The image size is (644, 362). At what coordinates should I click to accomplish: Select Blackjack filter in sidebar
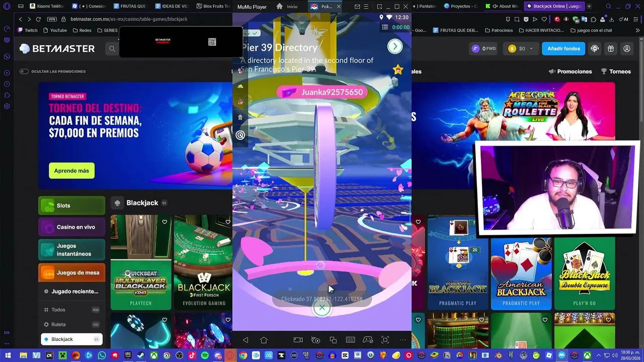71,339
